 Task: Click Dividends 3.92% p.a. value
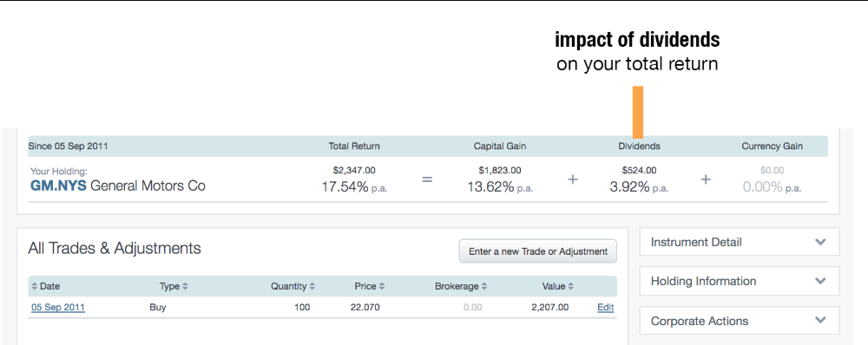[639, 187]
